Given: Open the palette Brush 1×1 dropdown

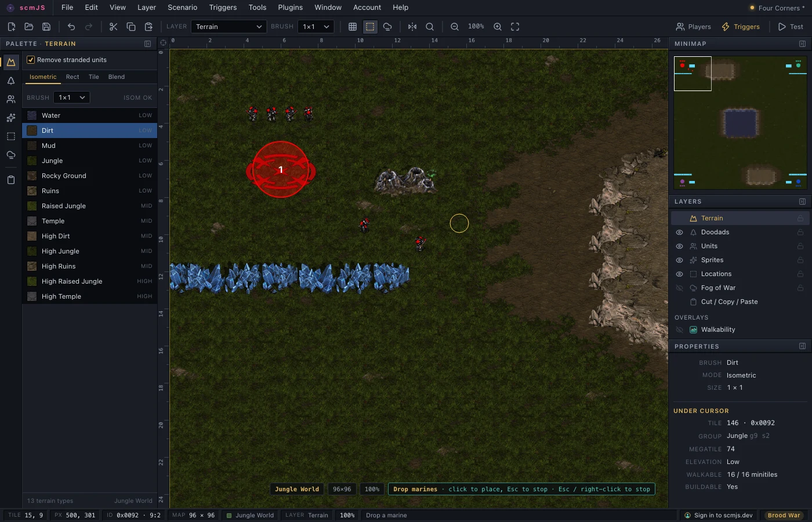Looking at the screenshot, I should (x=72, y=97).
